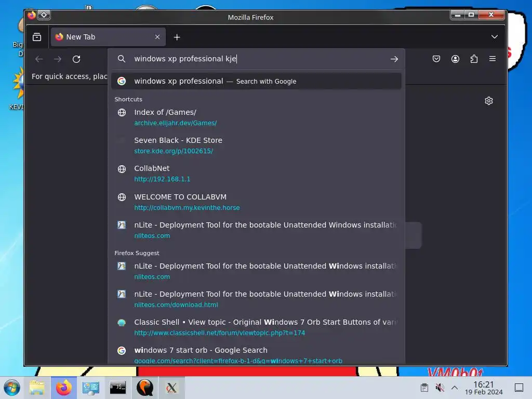Viewport: 532px width, 399px height.
Task: Open 'windows 7 start orb - Google Search' entry
Action: click(x=256, y=355)
